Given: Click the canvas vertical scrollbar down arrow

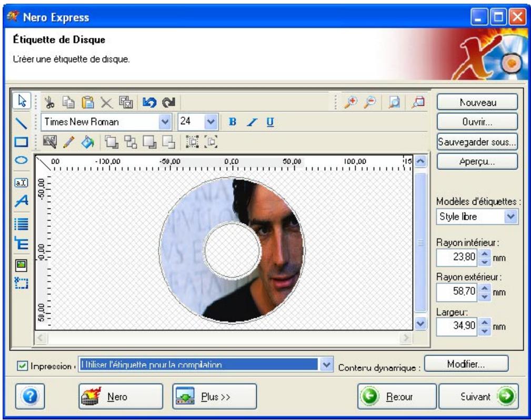Looking at the screenshot, I should pos(420,324).
